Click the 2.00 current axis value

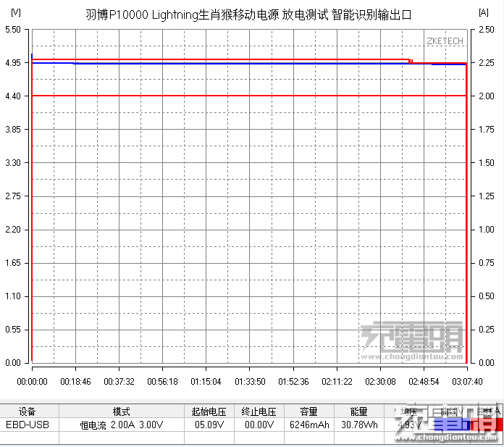tap(487, 96)
